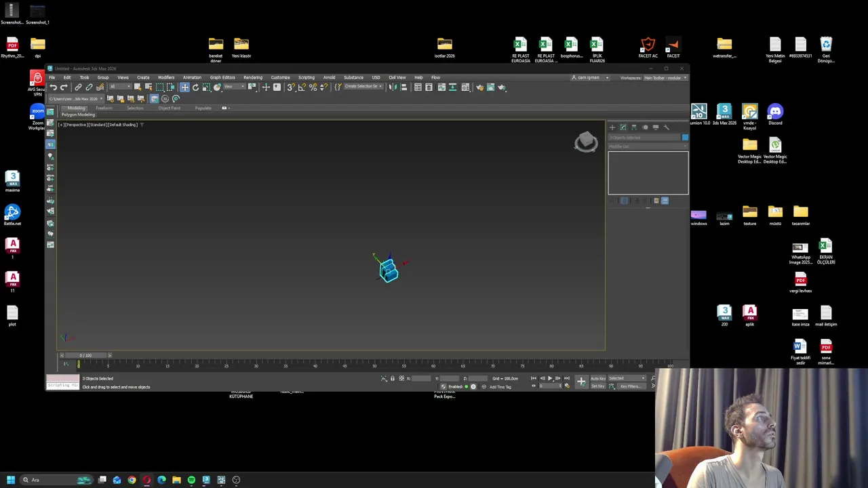Viewport: 868px width, 488px height.
Task: Select the Unlink Selection tool
Action: [x=89, y=87]
